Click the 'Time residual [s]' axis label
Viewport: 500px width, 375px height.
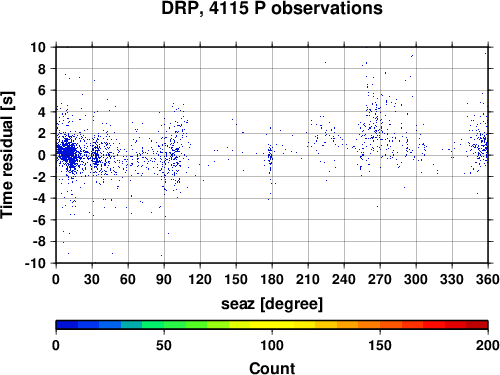(x=7, y=155)
